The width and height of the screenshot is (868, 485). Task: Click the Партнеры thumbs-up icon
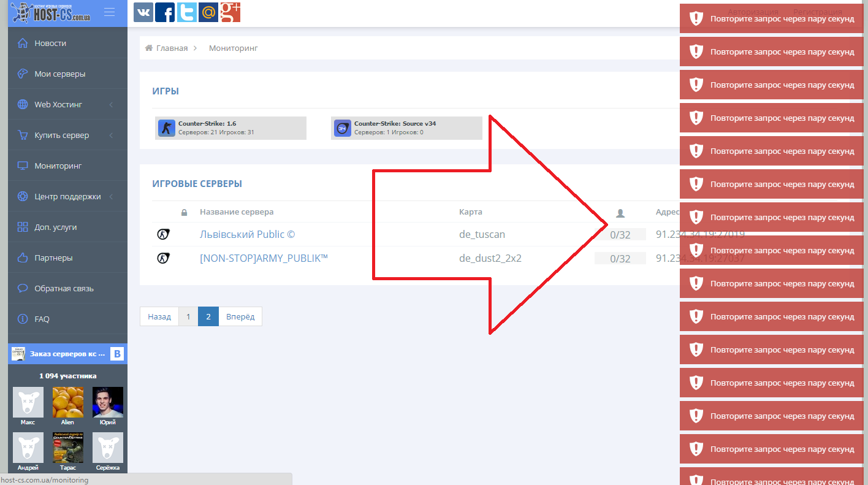[x=23, y=258]
